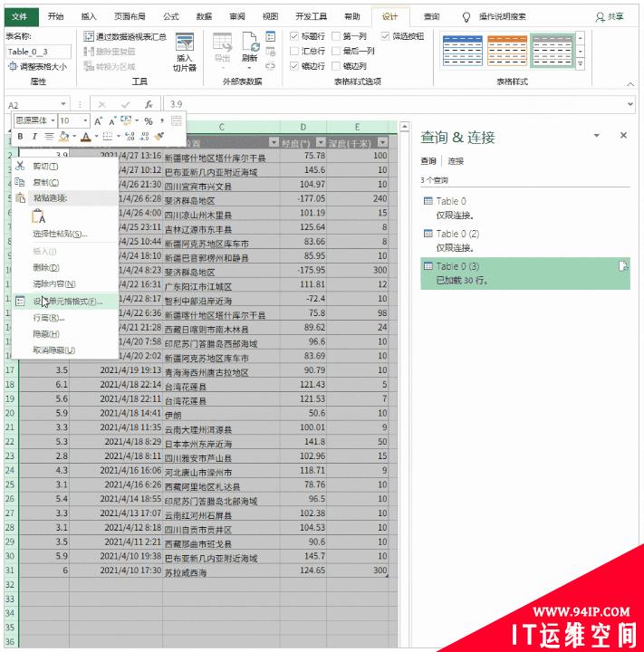
Task: Select 隐藏(H) (hide) in context menu
Action: point(65,334)
